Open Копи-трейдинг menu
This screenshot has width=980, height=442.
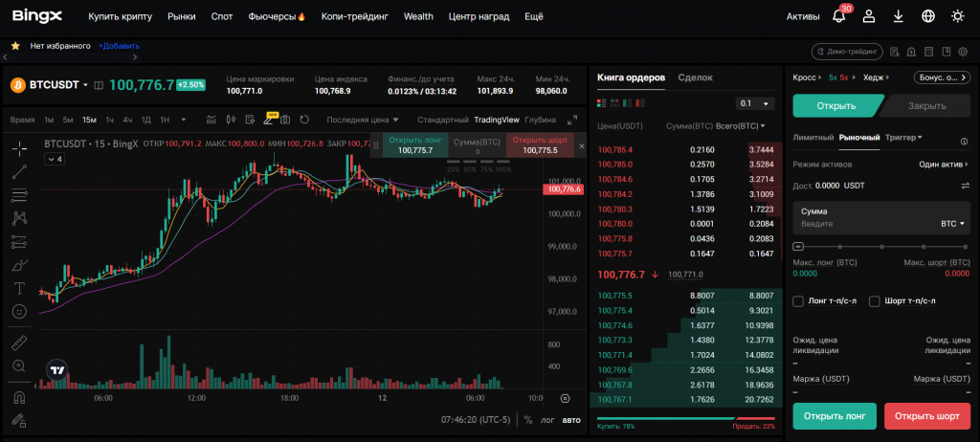click(354, 17)
